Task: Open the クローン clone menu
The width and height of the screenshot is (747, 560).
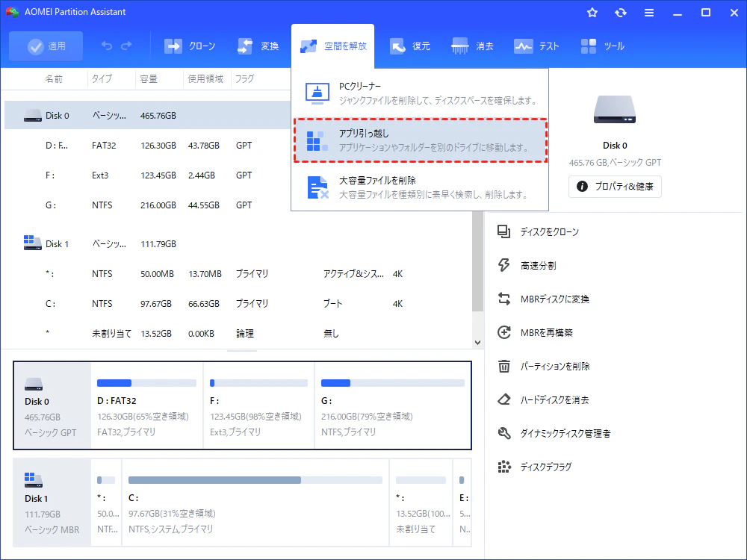Action: point(190,46)
